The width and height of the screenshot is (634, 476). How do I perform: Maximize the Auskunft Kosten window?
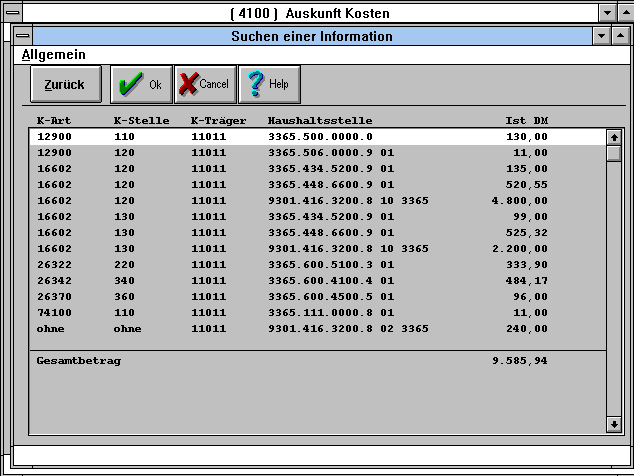click(623, 13)
